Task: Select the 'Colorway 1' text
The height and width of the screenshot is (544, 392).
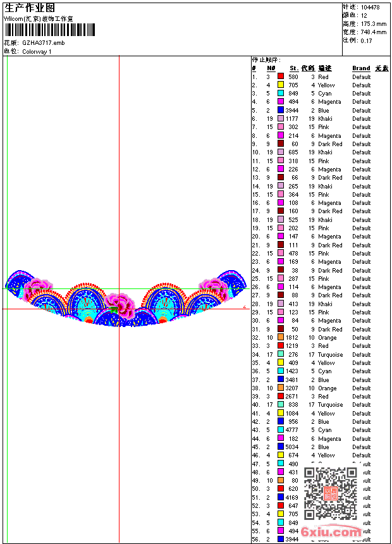Action: pyautogui.click(x=37, y=52)
